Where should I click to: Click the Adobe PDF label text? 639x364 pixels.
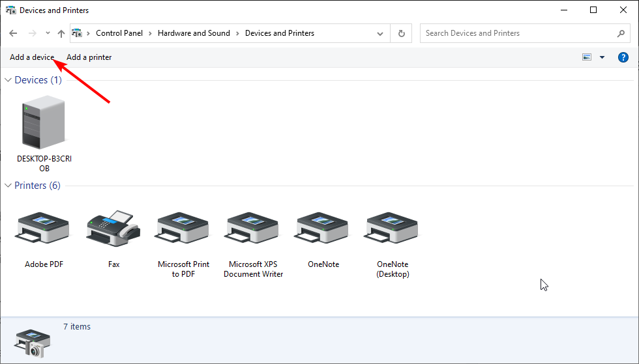coord(44,264)
